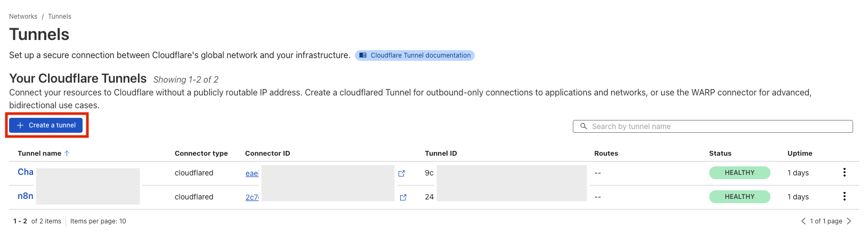Screen dimensions: 868x249
Task: Open external link icon for n8n tunnel connector
Action: point(403,197)
